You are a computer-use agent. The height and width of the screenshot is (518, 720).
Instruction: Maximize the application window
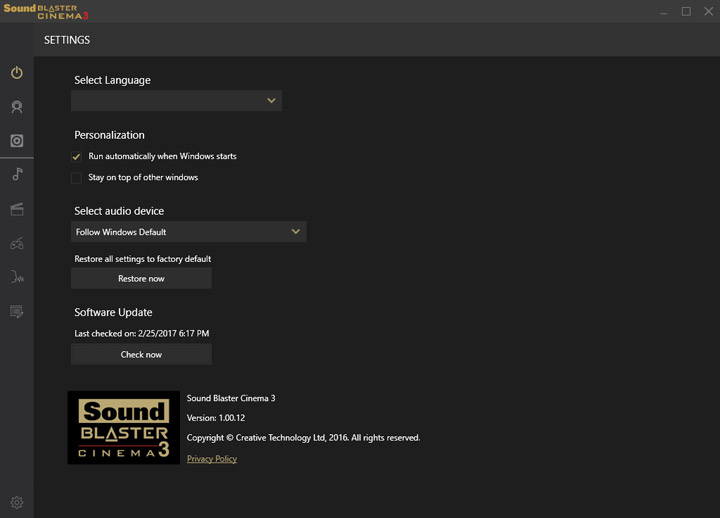tap(686, 11)
